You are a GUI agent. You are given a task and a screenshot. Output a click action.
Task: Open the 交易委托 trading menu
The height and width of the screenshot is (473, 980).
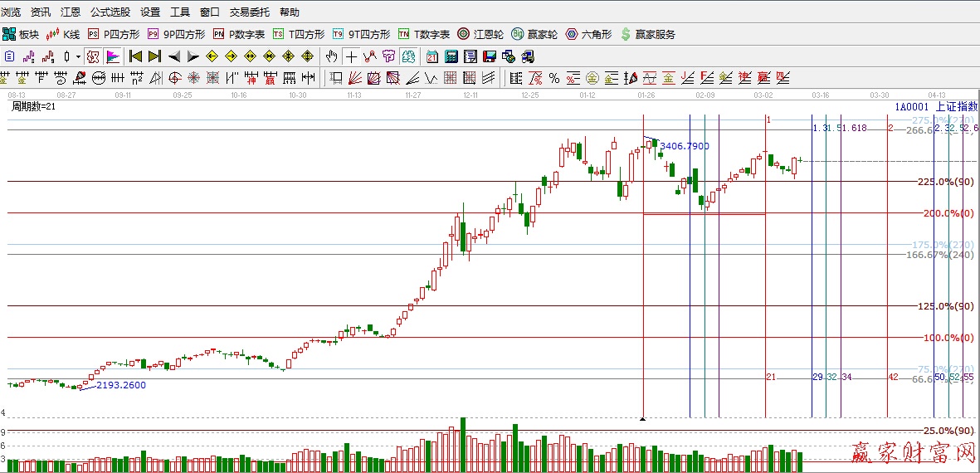249,12
